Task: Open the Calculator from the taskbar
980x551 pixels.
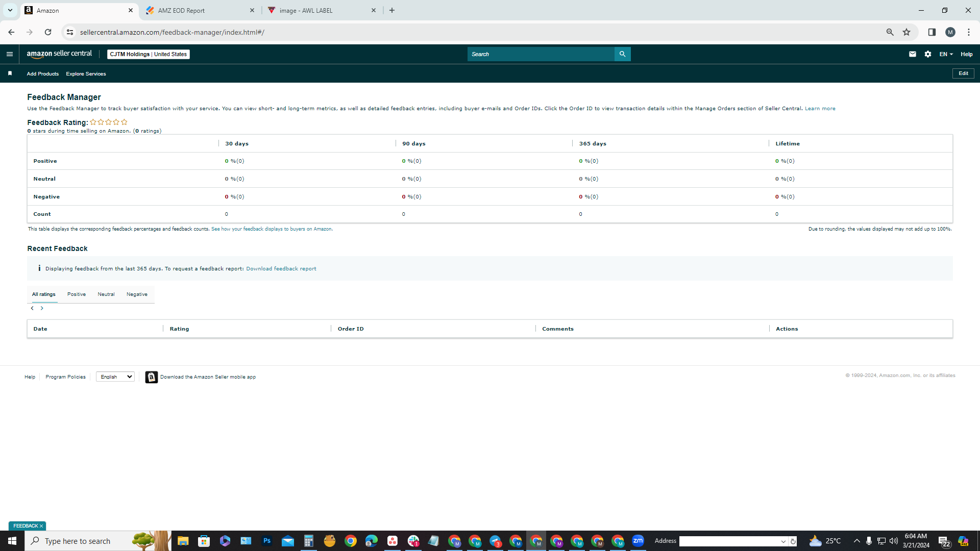Action: point(308,541)
